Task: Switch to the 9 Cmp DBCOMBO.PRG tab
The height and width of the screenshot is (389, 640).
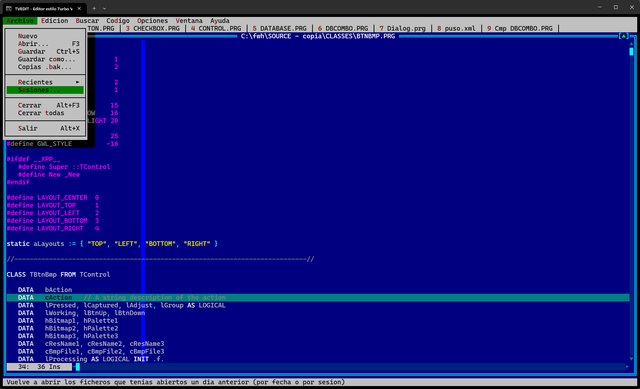Action: [x=519, y=29]
